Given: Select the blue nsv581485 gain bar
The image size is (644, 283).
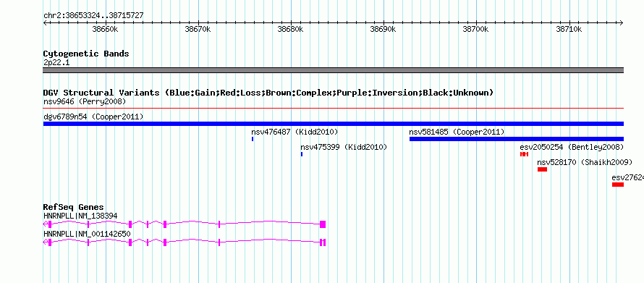Looking at the screenshot, I should point(516,139).
